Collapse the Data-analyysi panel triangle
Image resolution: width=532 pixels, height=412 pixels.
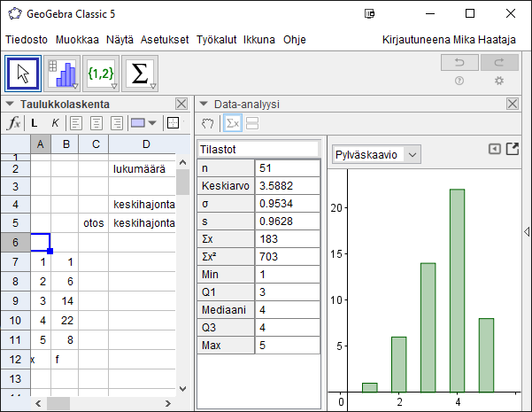(204, 104)
